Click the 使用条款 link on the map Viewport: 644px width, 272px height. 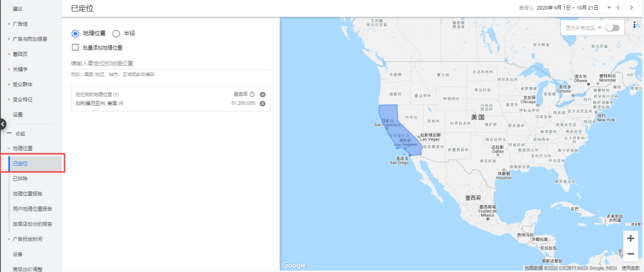(631, 267)
